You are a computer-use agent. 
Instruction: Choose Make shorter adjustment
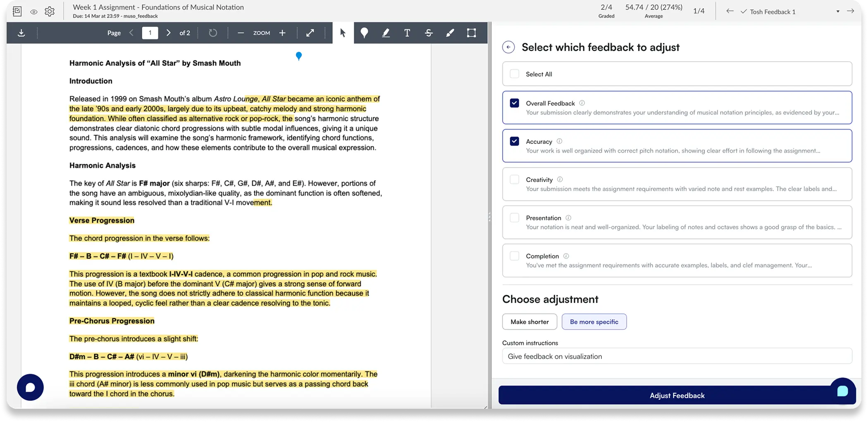[529, 321]
